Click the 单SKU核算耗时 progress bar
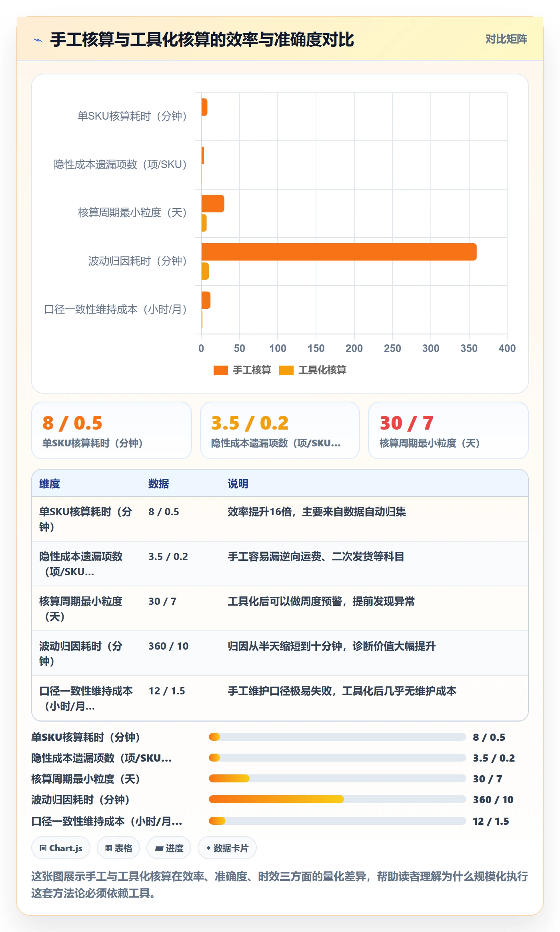Screen dimensions: 560x932 click(x=337, y=737)
